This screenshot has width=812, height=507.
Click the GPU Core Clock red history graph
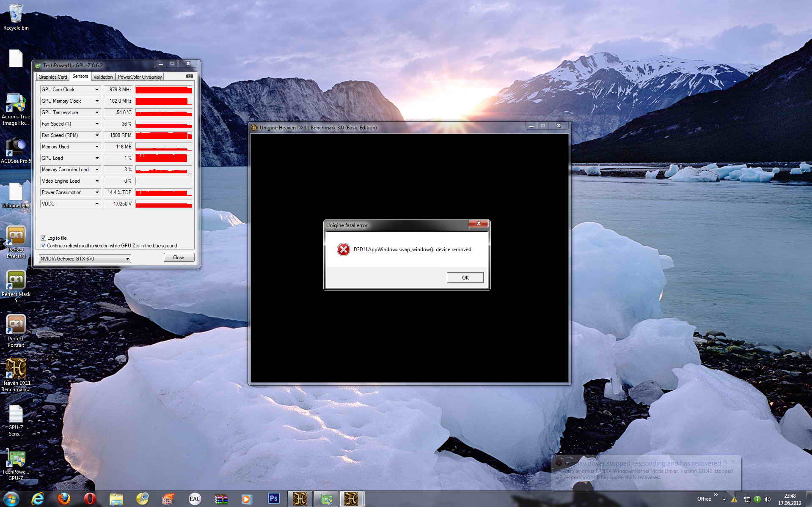click(x=164, y=90)
